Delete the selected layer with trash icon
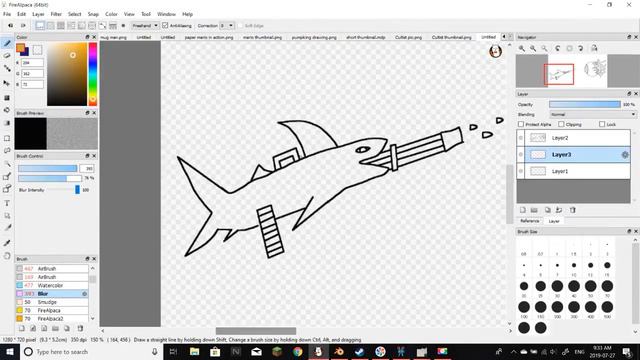640x360 pixels. (x=573, y=210)
